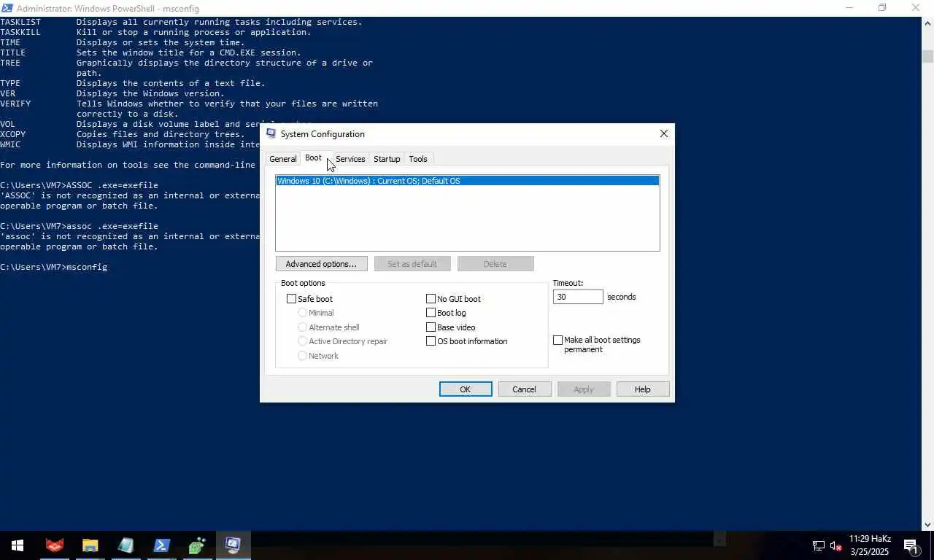Click the TASKKILL entry in PowerShell output
This screenshot has width=934, height=560.
pos(20,32)
